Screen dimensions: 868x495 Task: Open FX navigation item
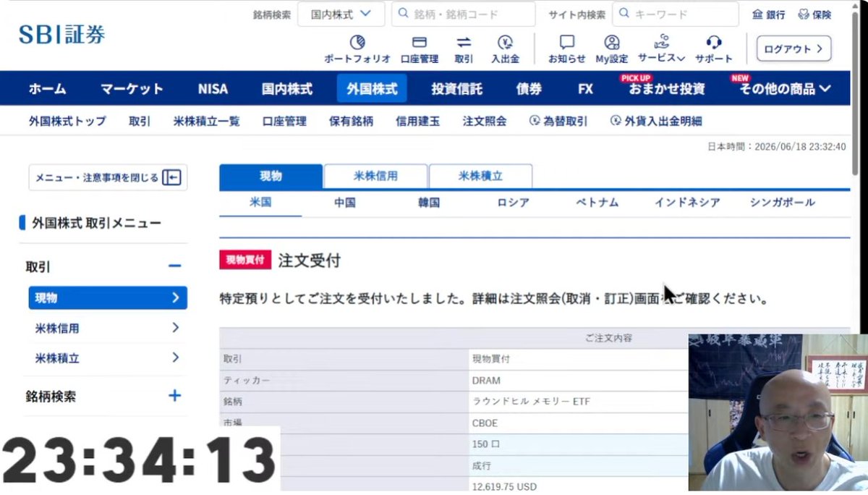click(585, 89)
